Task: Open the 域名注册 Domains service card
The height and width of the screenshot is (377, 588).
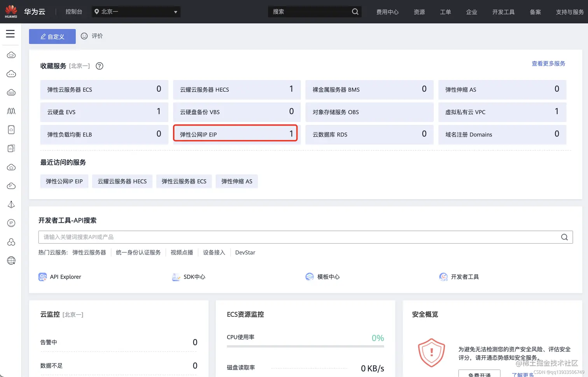Action: tap(502, 134)
